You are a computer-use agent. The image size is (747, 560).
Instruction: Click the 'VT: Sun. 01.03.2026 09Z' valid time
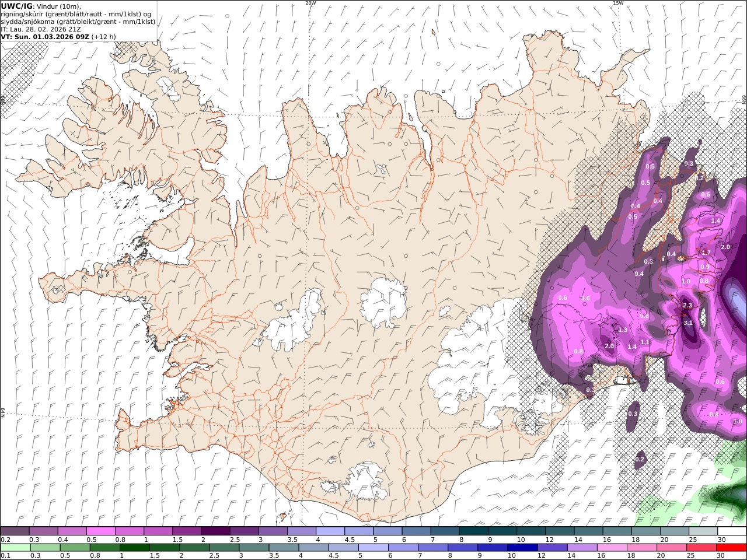click(x=45, y=36)
